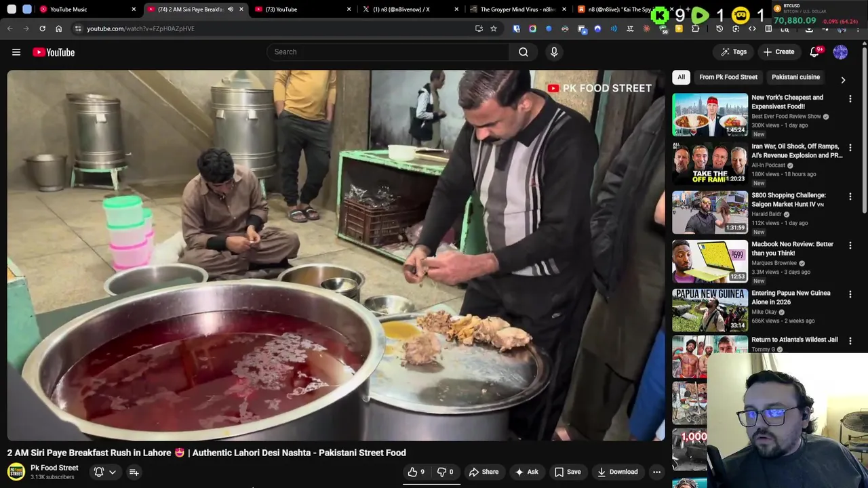
Task: Go back in browser history
Action: tap(9, 28)
